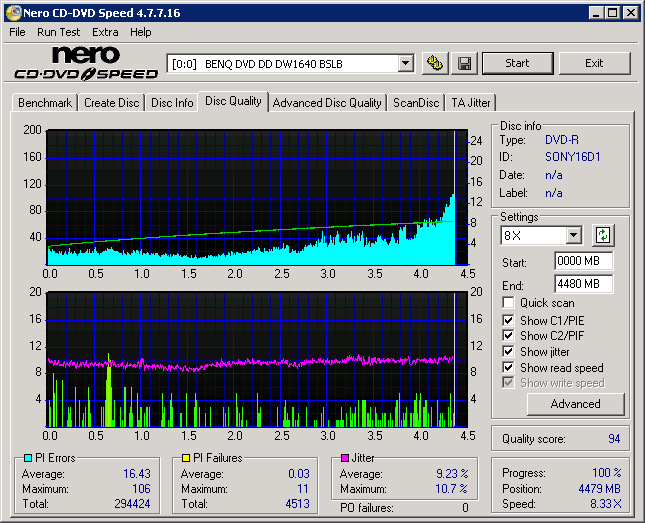Disable Show read speed

point(509,368)
